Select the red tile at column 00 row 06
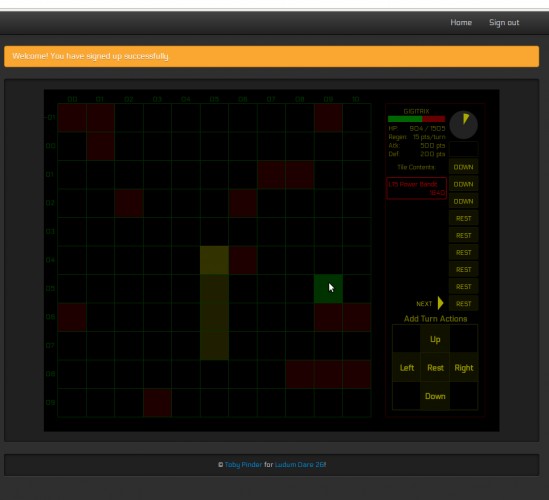The width and height of the screenshot is (549, 500). [x=72, y=317]
